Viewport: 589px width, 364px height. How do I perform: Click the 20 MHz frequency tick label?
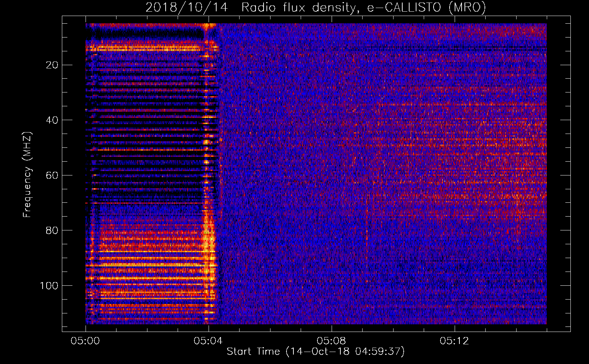click(52, 65)
